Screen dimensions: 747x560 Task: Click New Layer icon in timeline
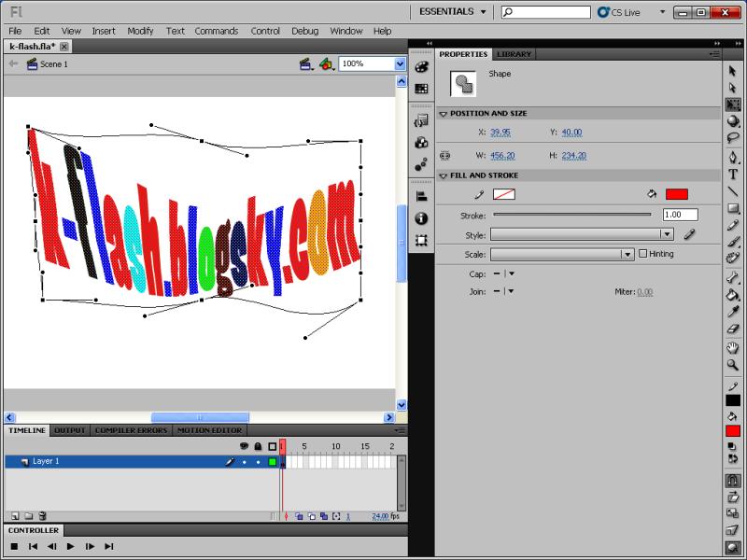[15, 516]
